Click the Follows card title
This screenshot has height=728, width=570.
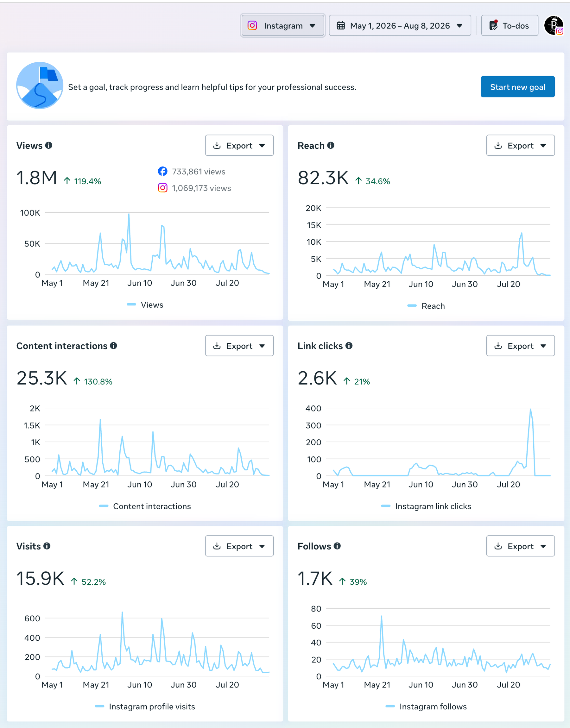pos(314,546)
